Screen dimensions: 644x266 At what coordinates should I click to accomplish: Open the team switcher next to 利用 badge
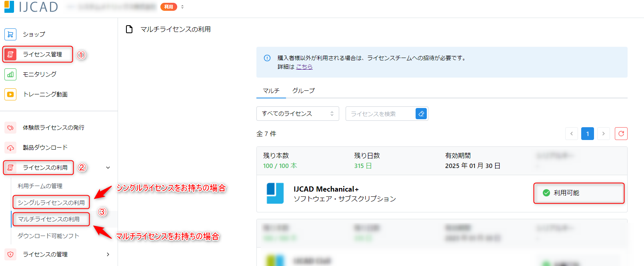(x=182, y=7)
